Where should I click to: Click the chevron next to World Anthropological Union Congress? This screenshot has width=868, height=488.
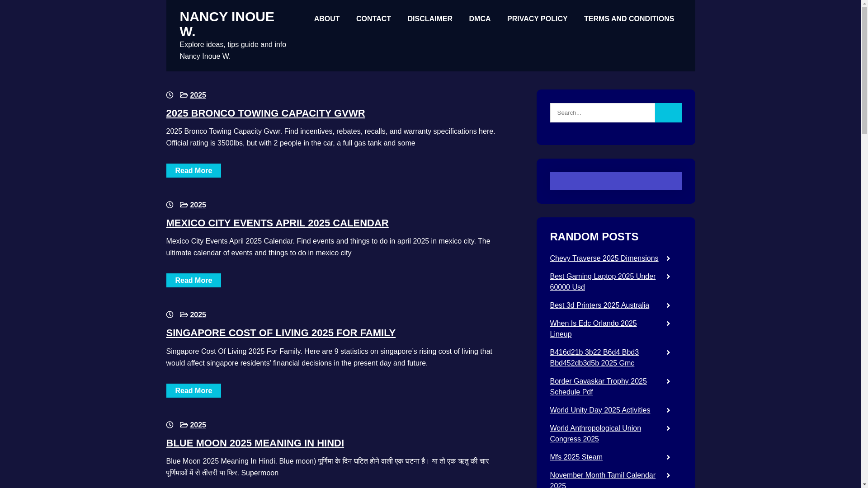pos(668,428)
